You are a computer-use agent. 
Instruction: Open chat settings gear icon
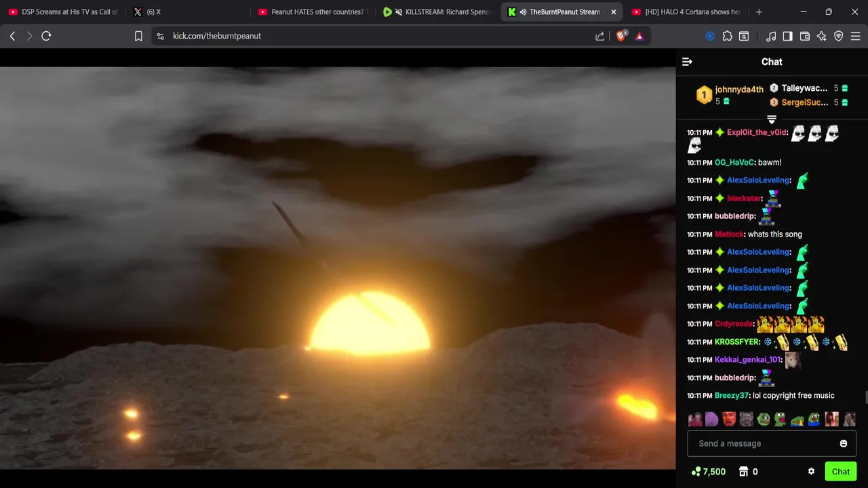pos(811,472)
